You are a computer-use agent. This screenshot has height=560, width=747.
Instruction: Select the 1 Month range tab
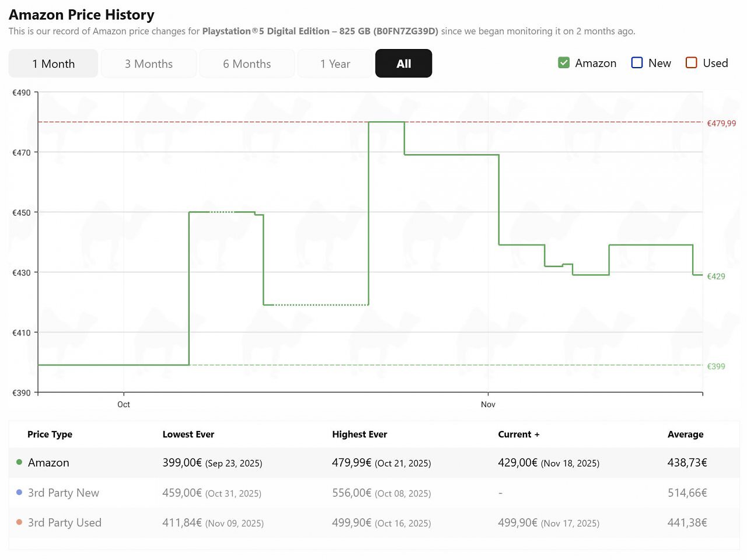[x=53, y=64]
